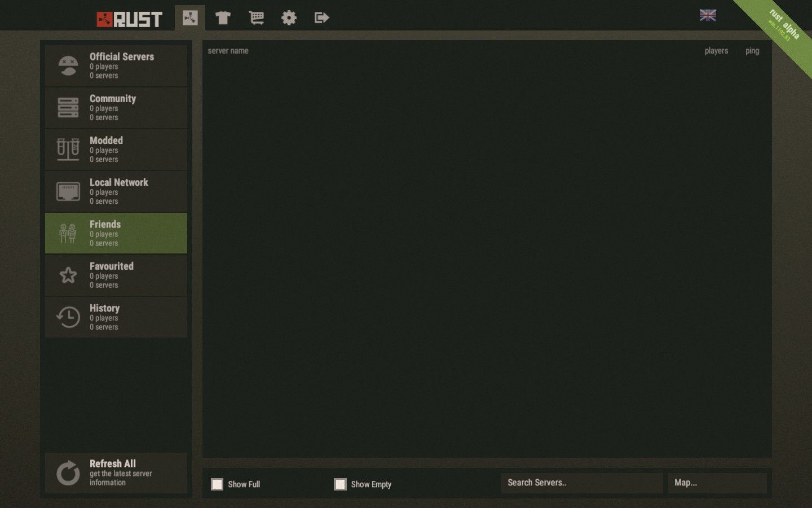This screenshot has width=812, height=508.
Task: Open the settings gear icon
Action: pos(289,18)
